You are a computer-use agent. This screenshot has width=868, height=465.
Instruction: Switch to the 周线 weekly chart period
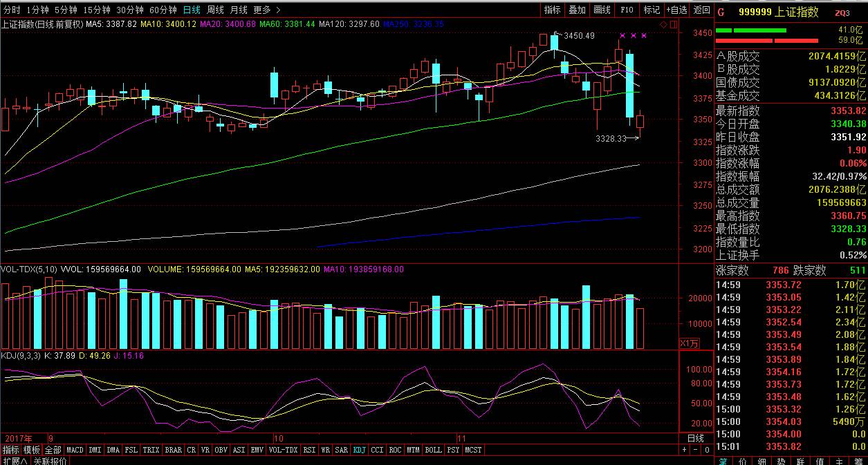tap(215, 10)
